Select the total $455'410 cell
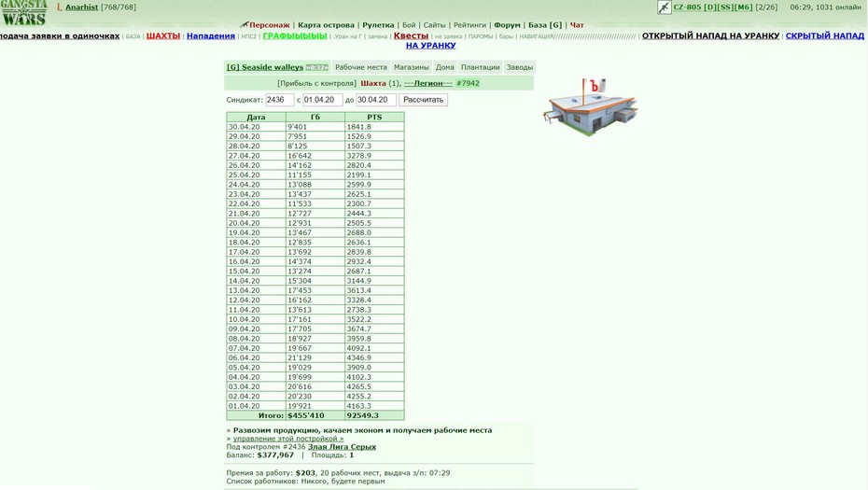868x490 pixels. [315, 415]
